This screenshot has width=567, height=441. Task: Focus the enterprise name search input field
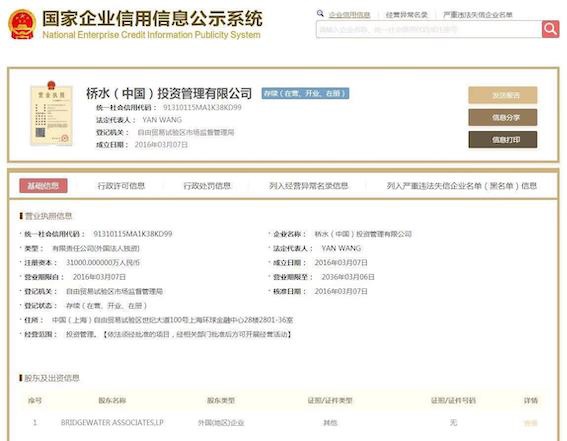429,29
